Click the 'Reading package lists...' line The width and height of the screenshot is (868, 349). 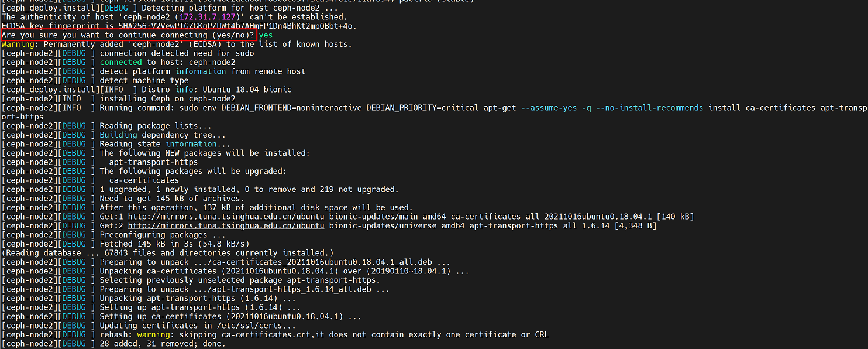[x=154, y=126]
